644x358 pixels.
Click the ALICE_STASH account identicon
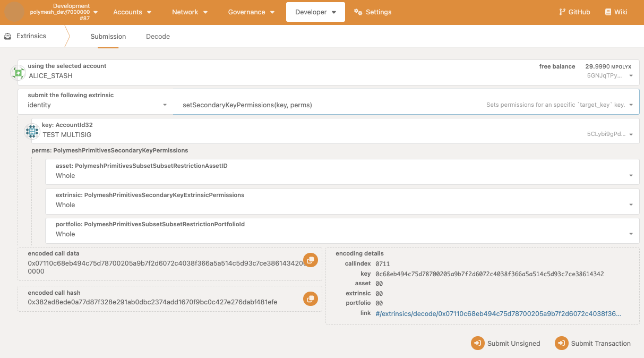pyautogui.click(x=18, y=73)
